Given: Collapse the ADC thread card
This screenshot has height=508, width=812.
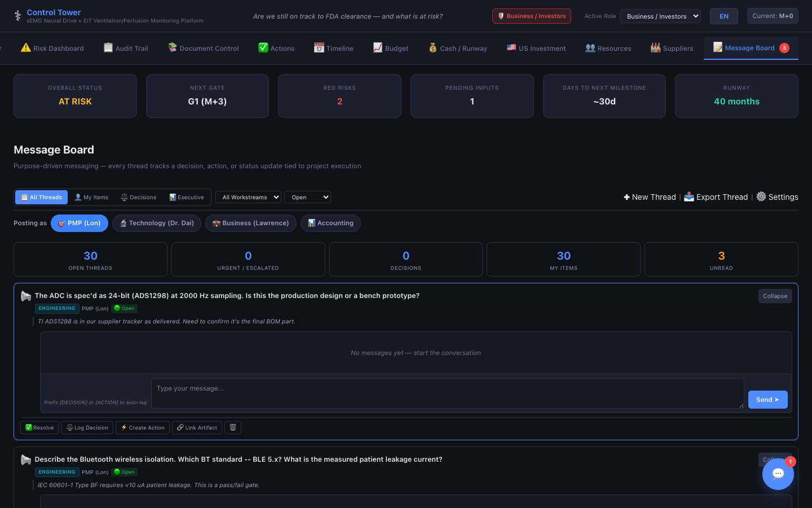Looking at the screenshot, I should [775, 296].
